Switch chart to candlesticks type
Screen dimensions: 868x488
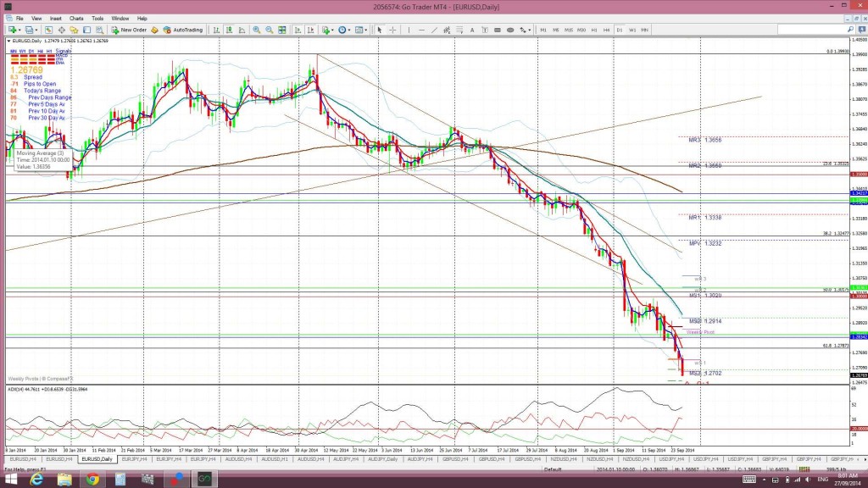[x=229, y=30]
